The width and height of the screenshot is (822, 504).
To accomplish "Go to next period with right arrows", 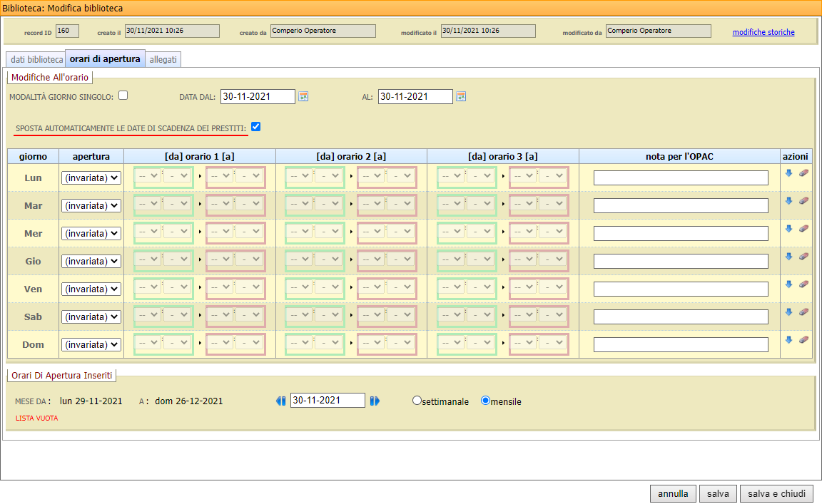I will pos(375,401).
